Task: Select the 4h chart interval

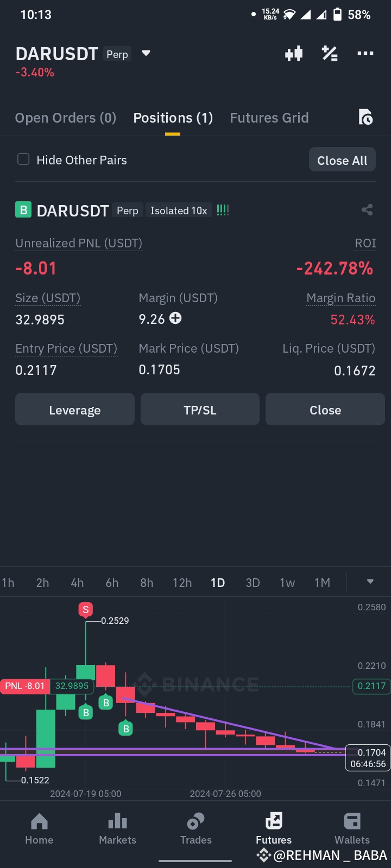Action: [x=77, y=583]
